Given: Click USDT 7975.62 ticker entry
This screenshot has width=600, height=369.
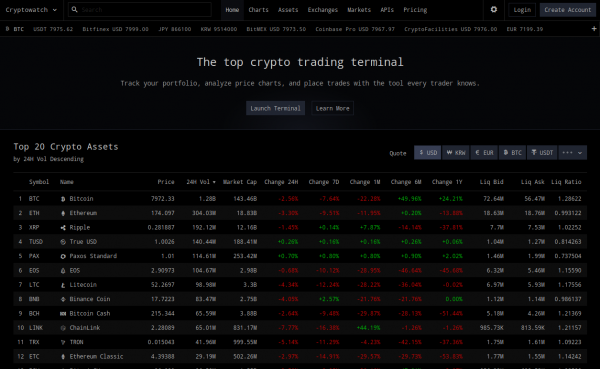Looking at the screenshot, I should click(53, 29).
